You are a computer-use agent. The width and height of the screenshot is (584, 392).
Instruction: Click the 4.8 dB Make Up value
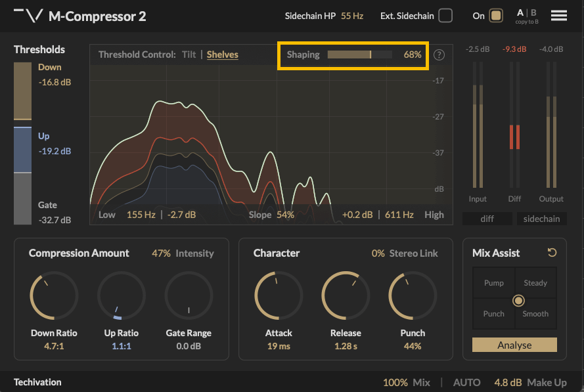508,383
